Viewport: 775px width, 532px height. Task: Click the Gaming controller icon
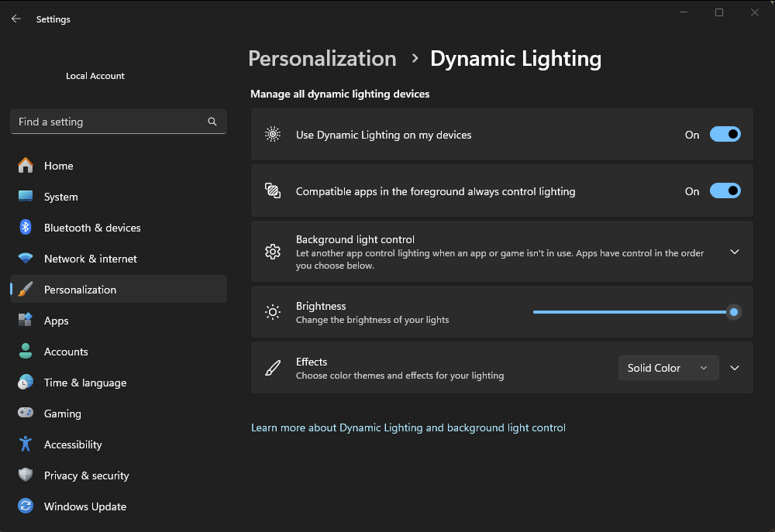[26, 414]
